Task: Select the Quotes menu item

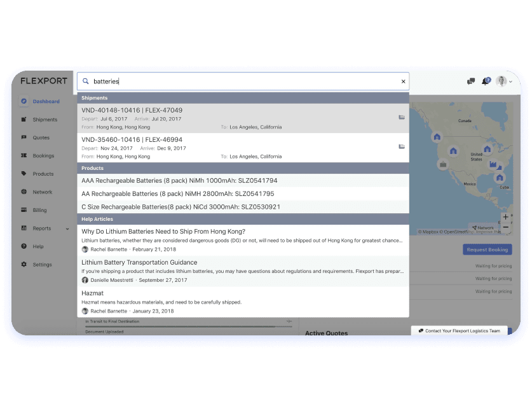Action: (x=41, y=137)
